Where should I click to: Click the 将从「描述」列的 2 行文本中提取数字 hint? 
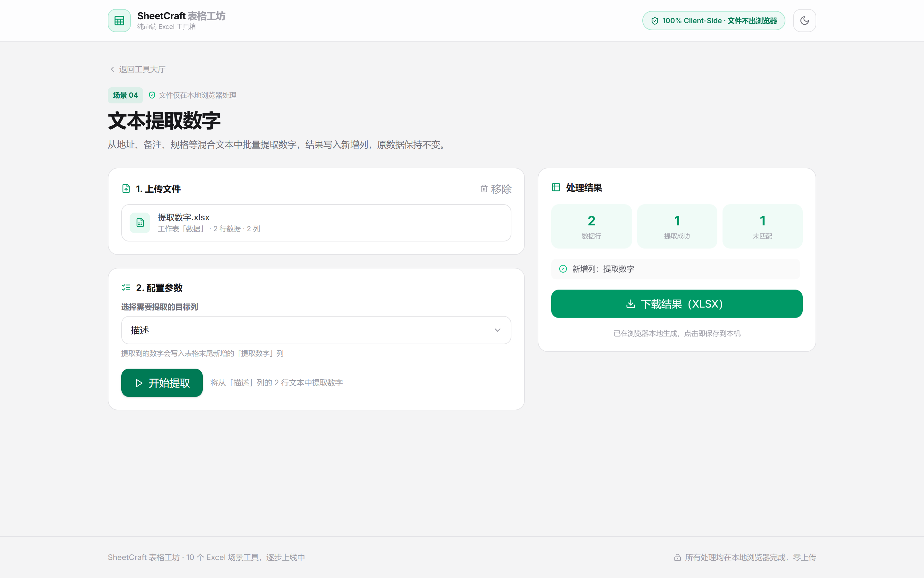click(277, 383)
